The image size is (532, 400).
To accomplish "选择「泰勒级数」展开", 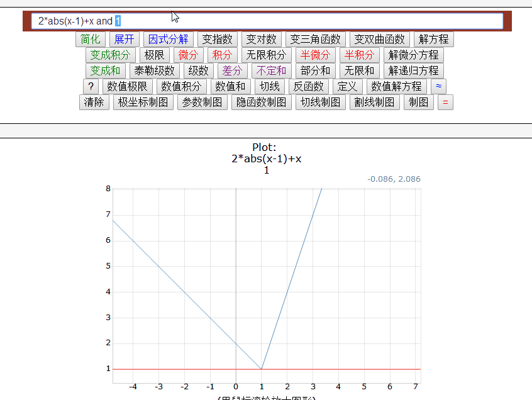I will pos(155,70).
